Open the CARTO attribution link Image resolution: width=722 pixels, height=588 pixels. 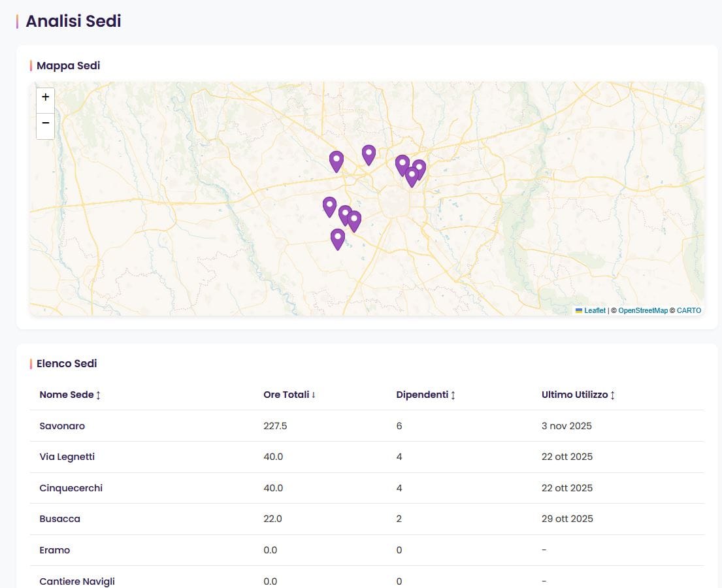689,310
